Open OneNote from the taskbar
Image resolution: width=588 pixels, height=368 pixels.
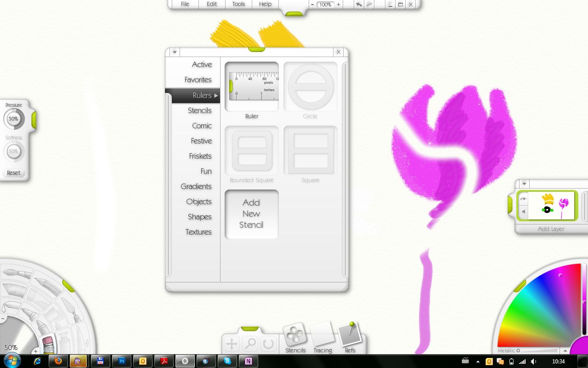click(x=249, y=361)
